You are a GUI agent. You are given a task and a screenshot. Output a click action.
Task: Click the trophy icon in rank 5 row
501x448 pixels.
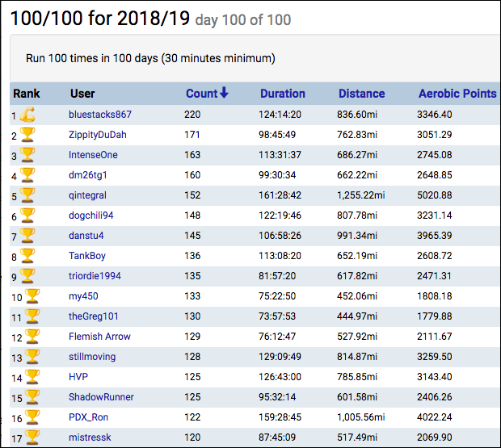(27, 195)
